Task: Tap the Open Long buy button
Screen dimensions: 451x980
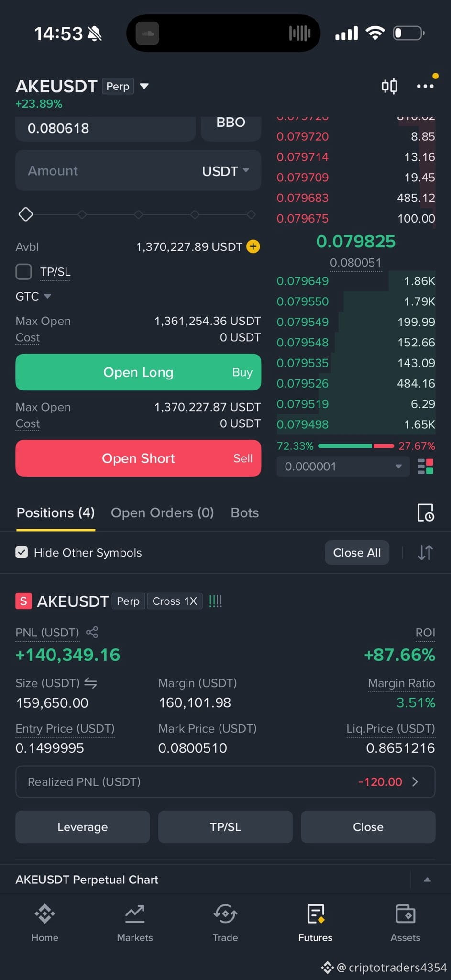Action: tap(138, 372)
